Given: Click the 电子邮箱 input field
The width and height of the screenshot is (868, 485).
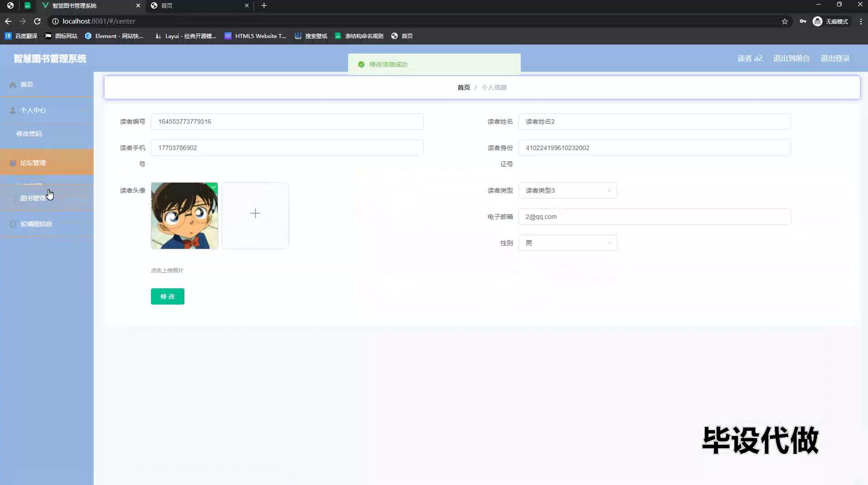Looking at the screenshot, I should coord(654,217).
